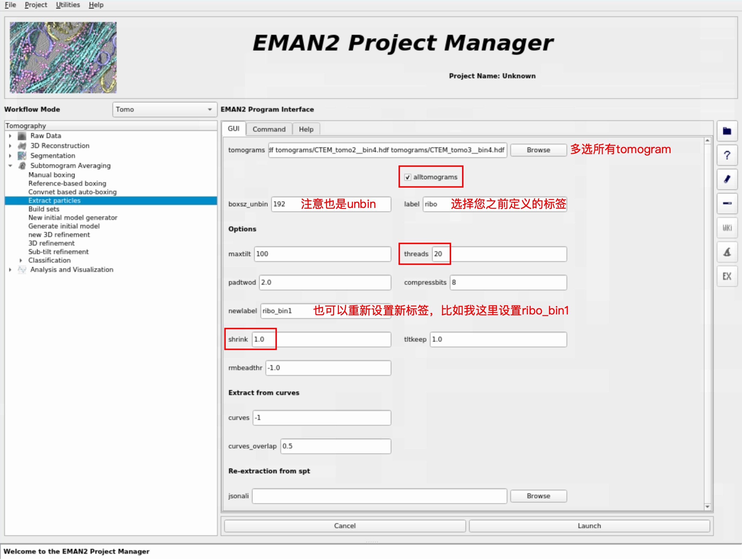Click the EMAN2 tomography logo image
This screenshot has height=560, width=742.
click(63, 58)
